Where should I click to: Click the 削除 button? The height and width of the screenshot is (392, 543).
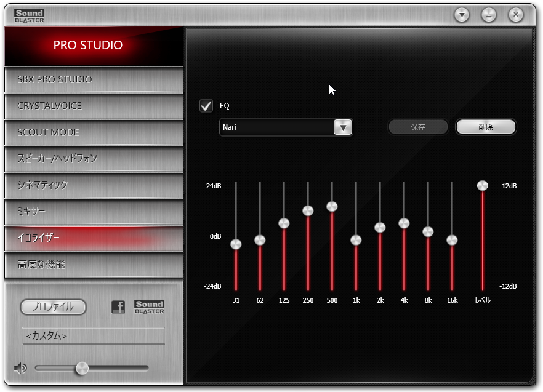coord(486,127)
